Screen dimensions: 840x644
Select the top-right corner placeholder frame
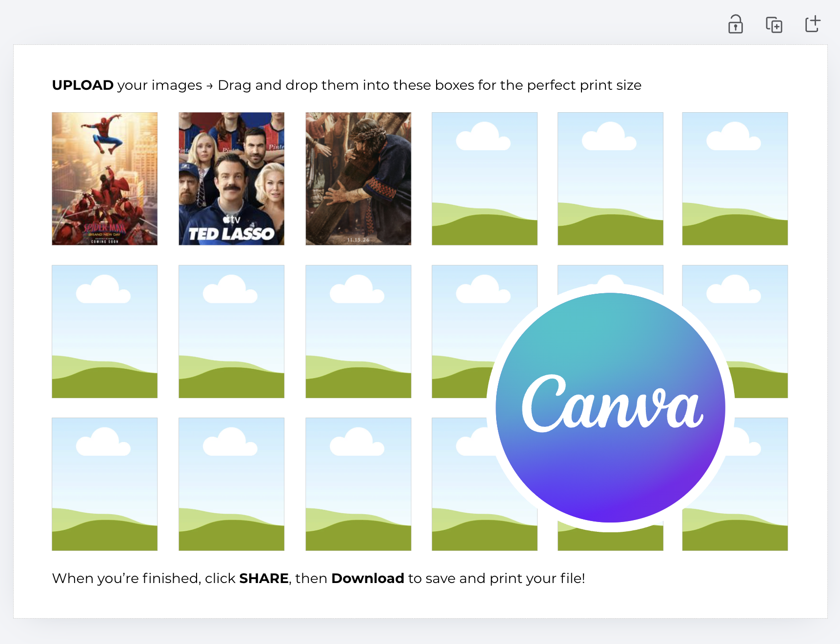pyautogui.click(x=735, y=179)
